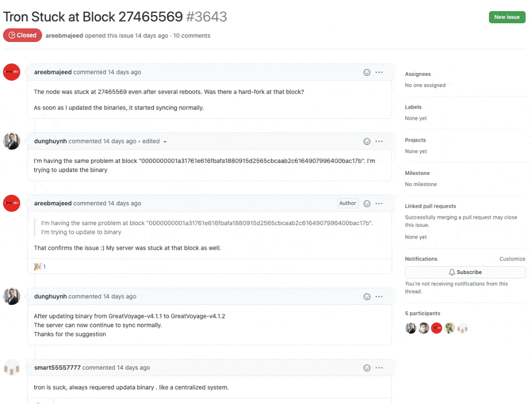Open areebmajeed username in first comment header
This screenshot has height=404, width=532.
tap(53, 72)
